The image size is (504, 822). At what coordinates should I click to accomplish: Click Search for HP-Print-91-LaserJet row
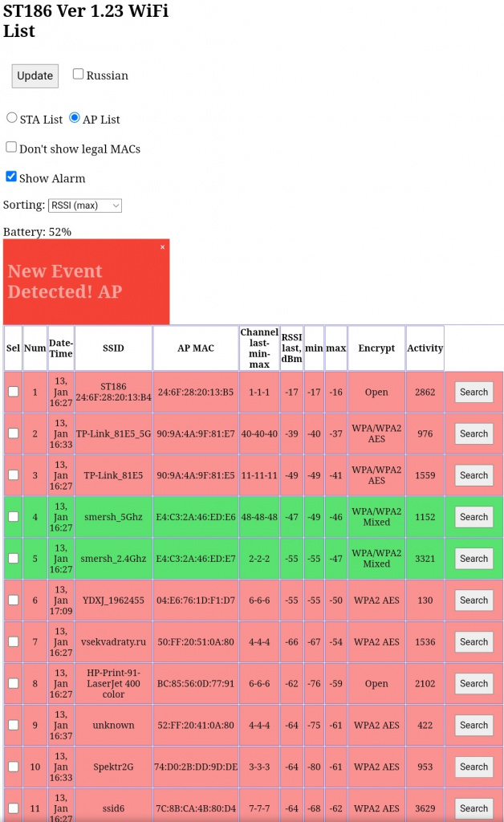(x=474, y=684)
